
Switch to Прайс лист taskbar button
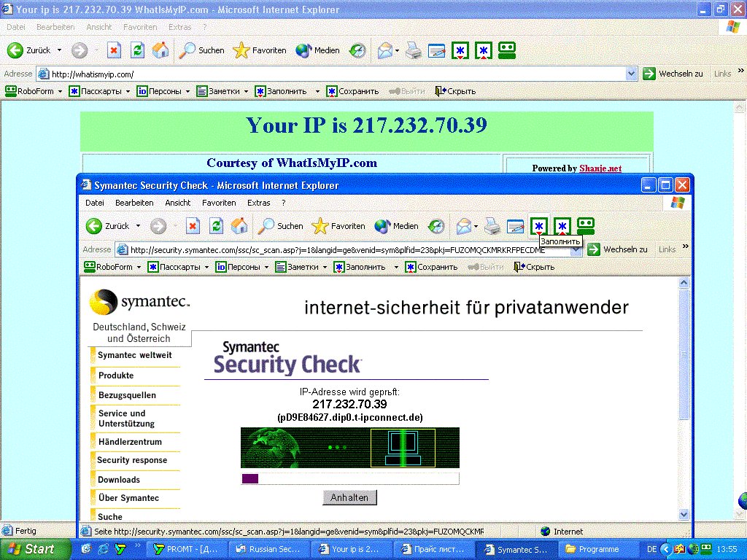[433, 549]
